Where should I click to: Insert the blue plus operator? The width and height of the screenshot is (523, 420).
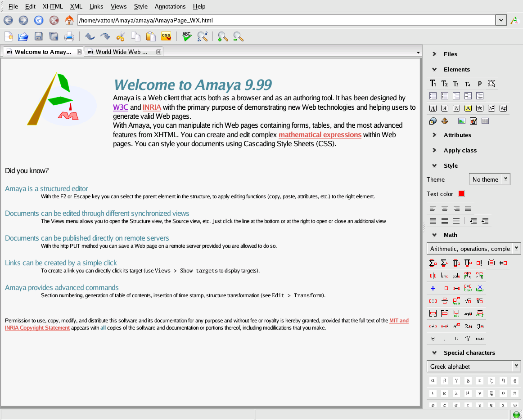click(433, 288)
